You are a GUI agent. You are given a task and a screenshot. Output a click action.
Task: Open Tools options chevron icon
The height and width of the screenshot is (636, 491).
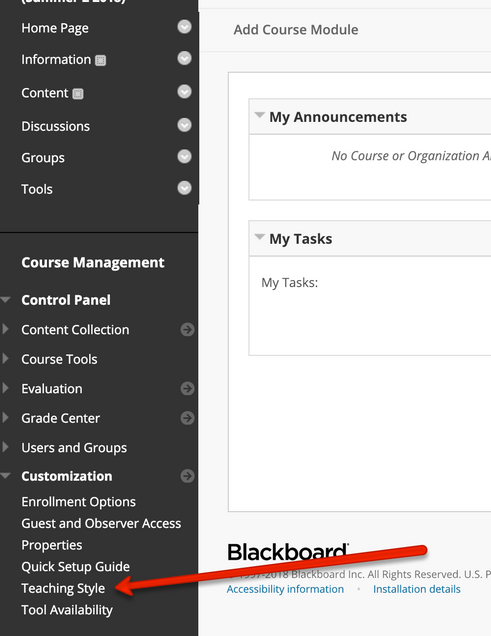(x=184, y=188)
